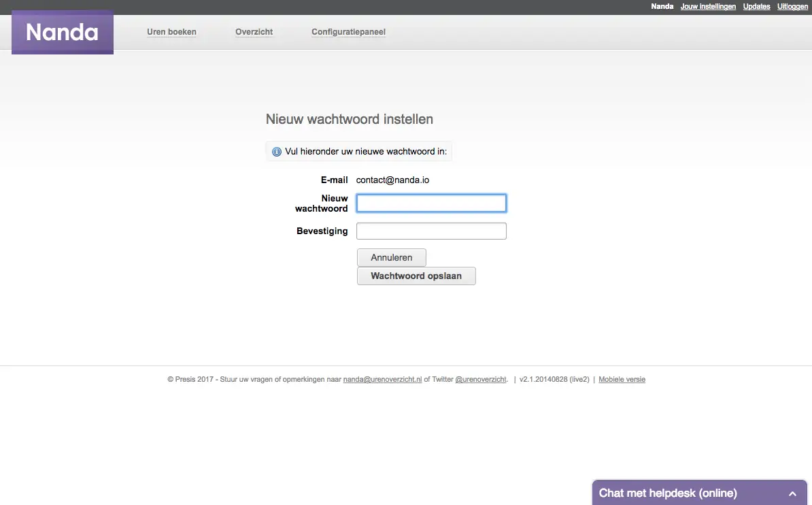The height and width of the screenshot is (505, 812).
Task: Click the blue info icon beside the instruction
Action: click(277, 151)
